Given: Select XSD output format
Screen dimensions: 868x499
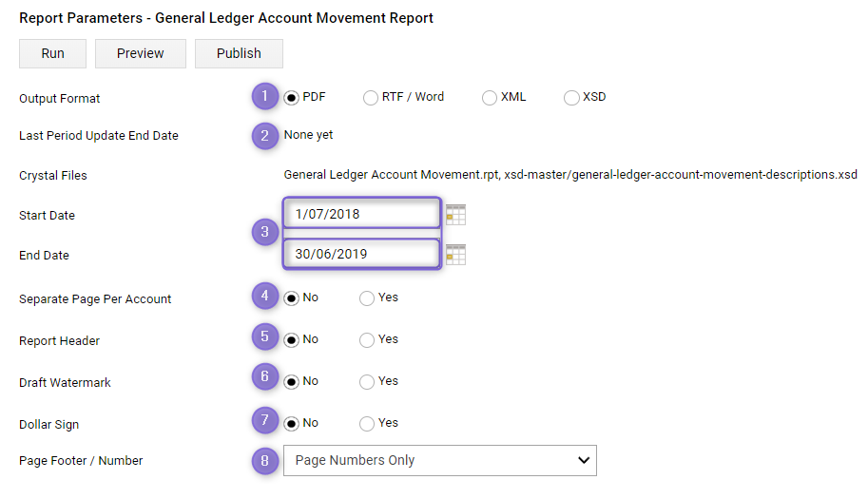Looking at the screenshot, I should click(x=571, y=98).
